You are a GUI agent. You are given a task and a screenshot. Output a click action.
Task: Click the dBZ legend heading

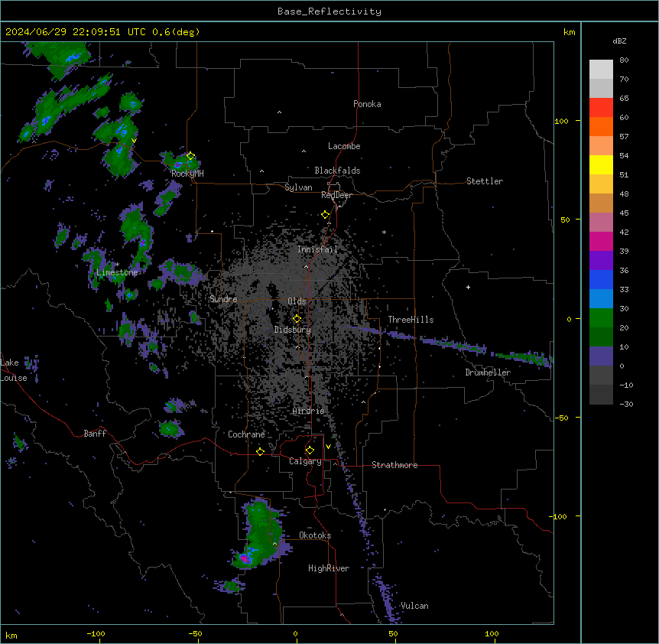coord(619,41)
